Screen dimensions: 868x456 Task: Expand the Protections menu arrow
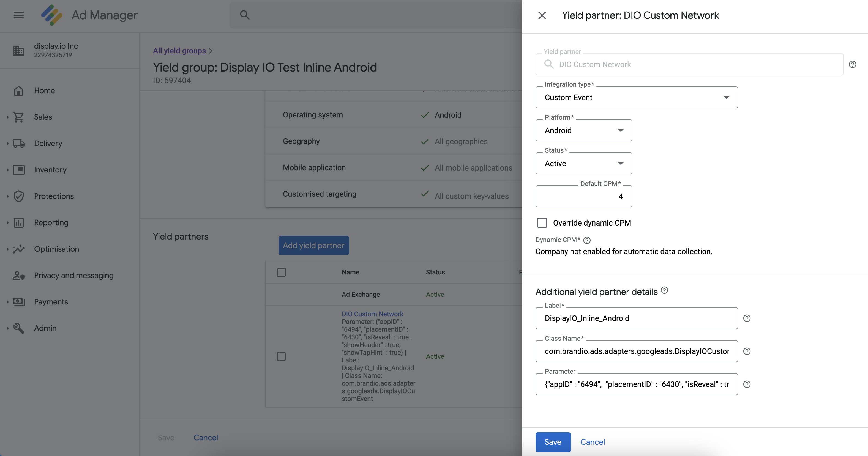(7, 196)
